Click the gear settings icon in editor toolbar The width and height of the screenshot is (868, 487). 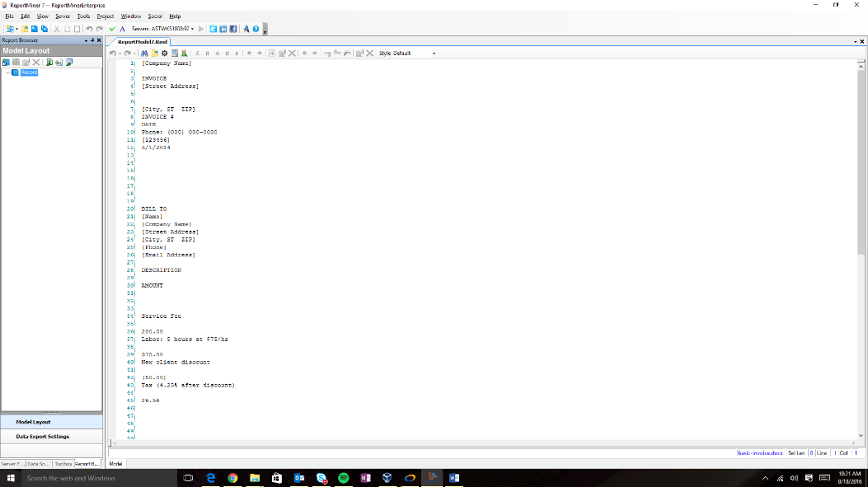(164, 54)
